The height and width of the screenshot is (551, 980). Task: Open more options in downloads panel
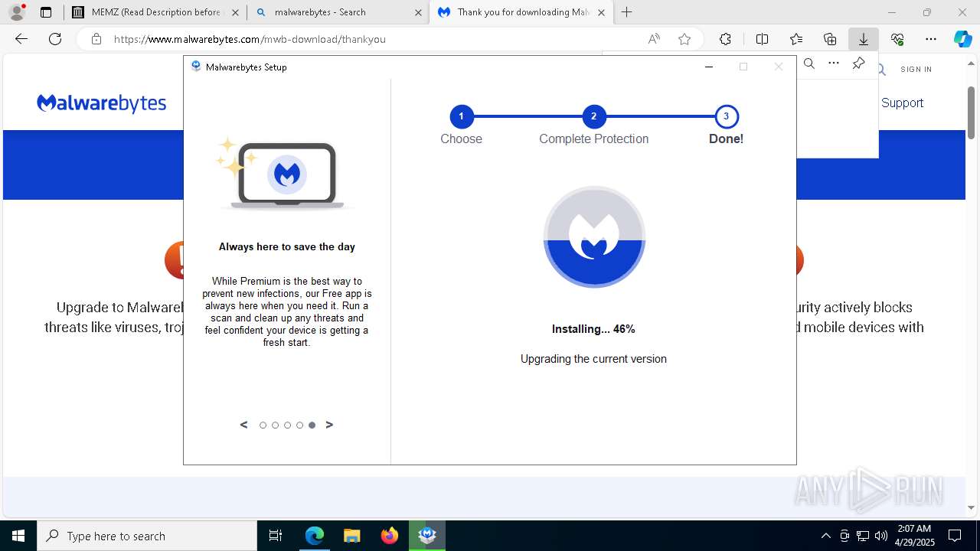click(x=834, y=64)
